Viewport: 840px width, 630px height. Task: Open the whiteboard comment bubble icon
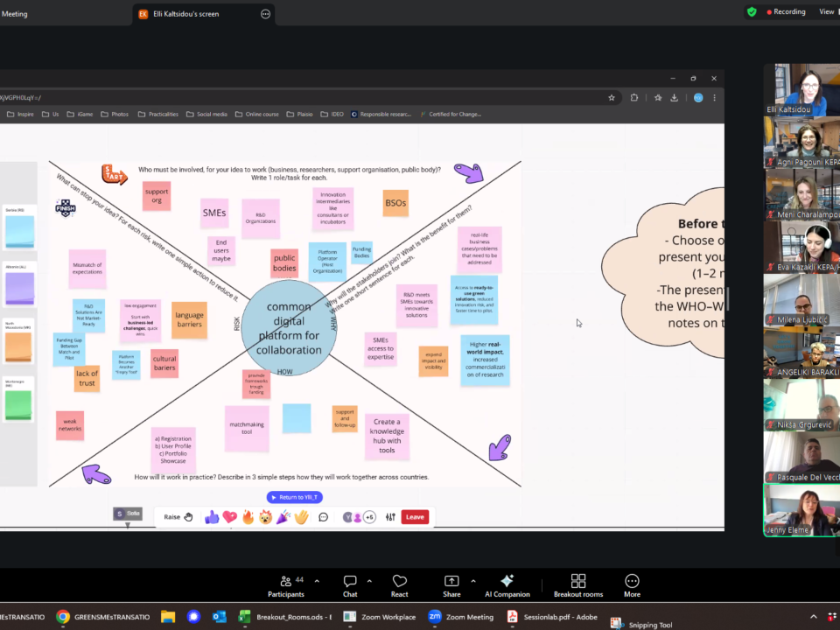324,517
